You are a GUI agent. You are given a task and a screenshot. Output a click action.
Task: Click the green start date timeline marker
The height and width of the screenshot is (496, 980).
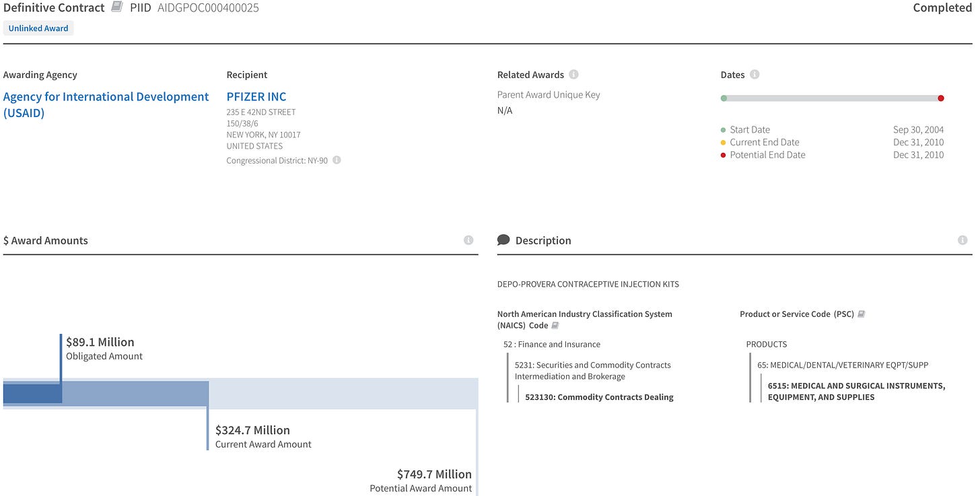coord(724,98)
